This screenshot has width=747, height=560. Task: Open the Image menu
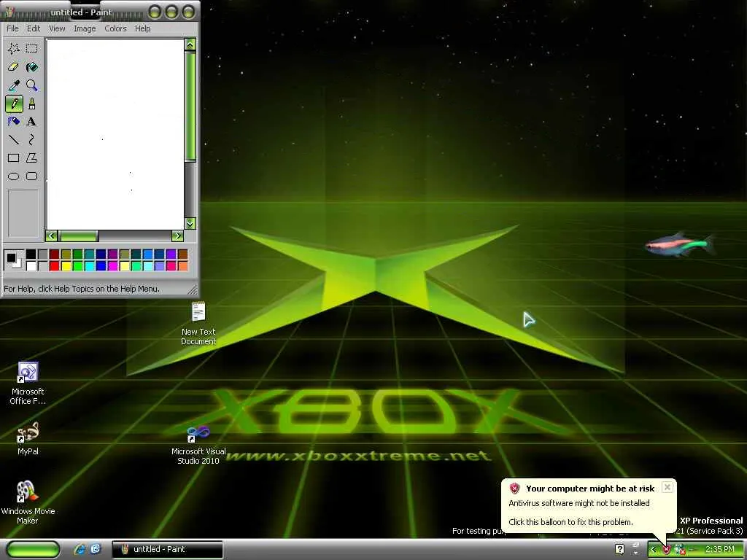[85, 28]
